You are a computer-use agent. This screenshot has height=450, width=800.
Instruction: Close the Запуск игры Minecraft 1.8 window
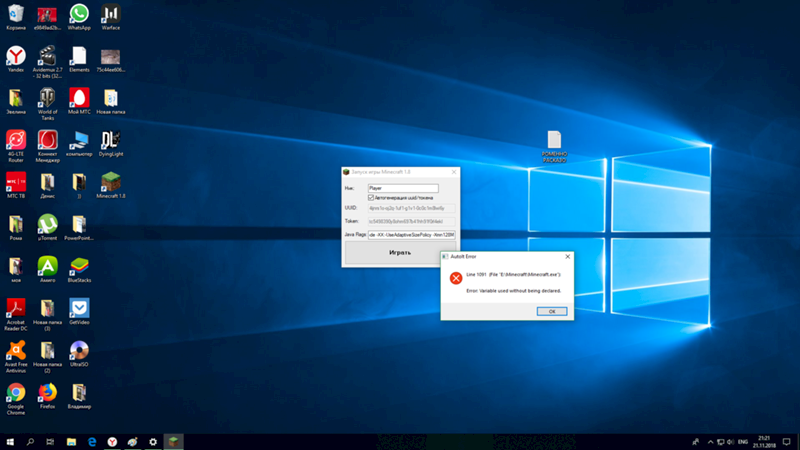pyautogui.click(x=454, y=172)
